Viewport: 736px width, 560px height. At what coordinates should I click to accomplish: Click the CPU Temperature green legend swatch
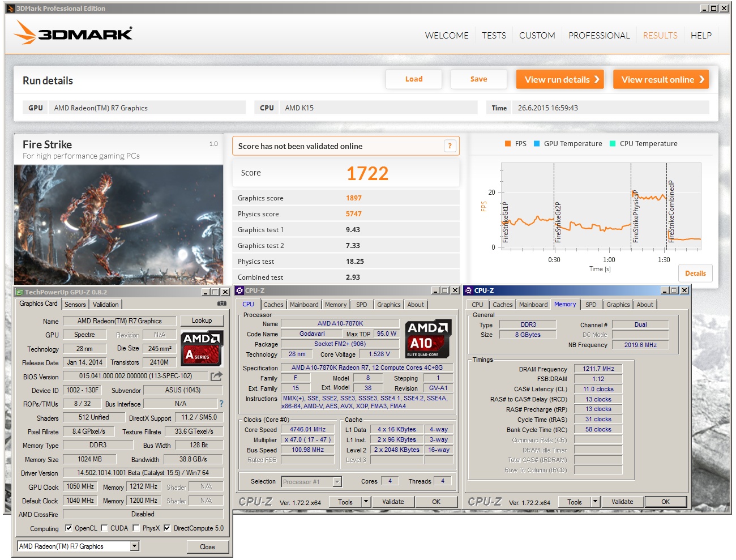pos(613,144)
